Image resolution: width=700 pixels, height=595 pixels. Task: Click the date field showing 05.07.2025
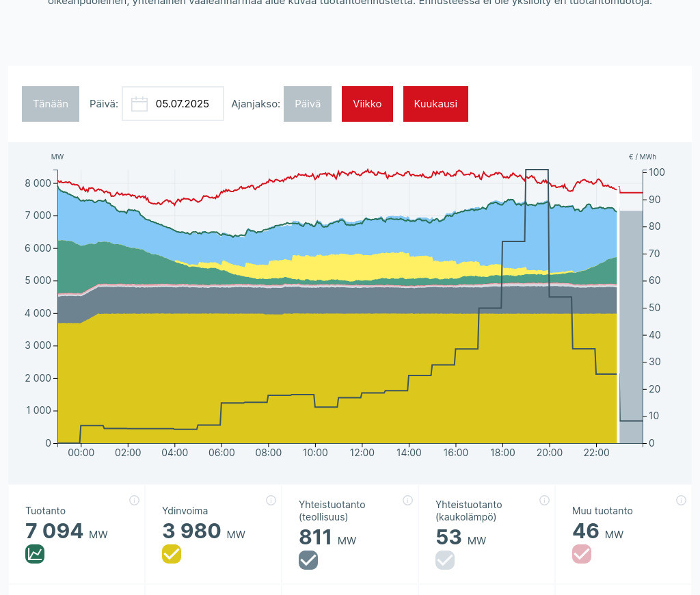tap(182, 104)
